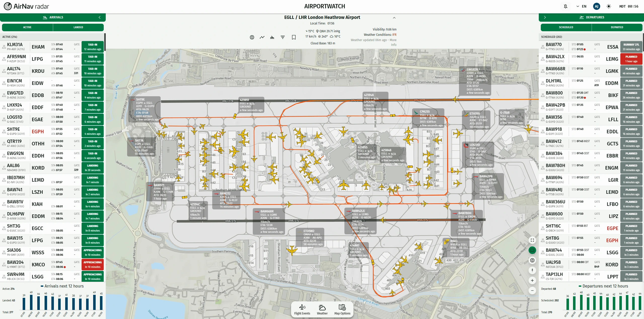Enter map fullscreen mode

click(532, 240)
